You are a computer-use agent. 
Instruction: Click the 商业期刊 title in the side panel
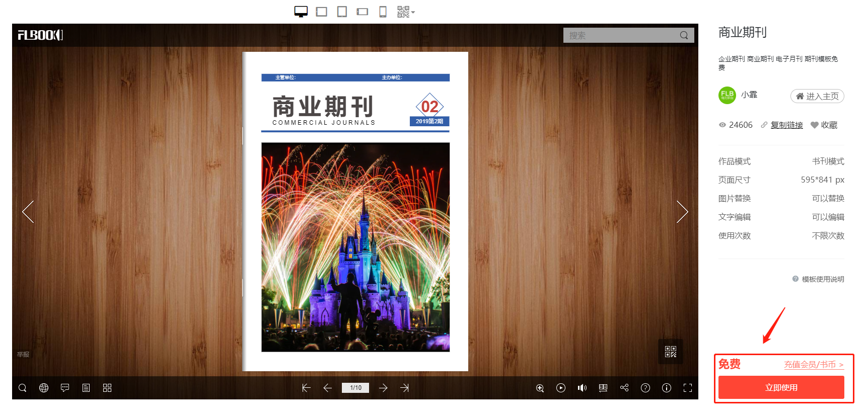(x=743, y=33)
